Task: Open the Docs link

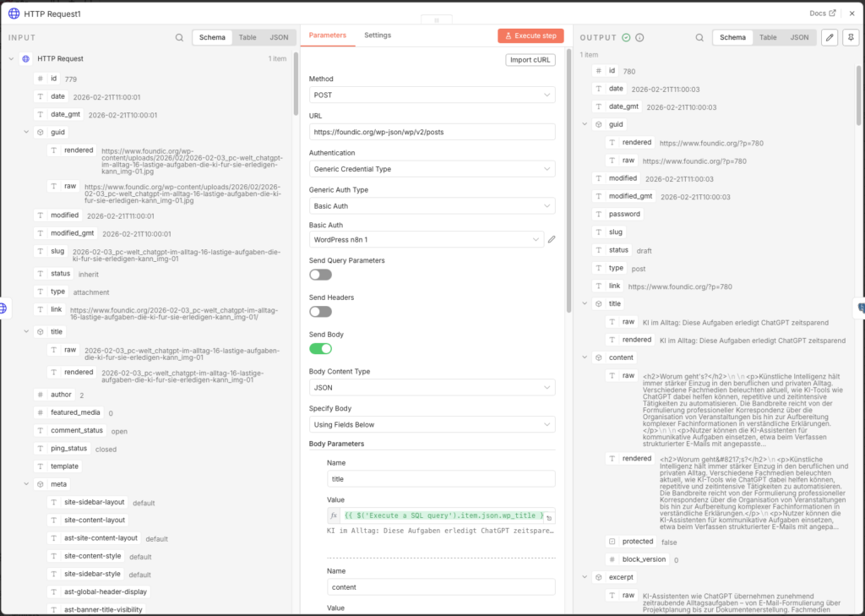Action: [x=822, y=13]
